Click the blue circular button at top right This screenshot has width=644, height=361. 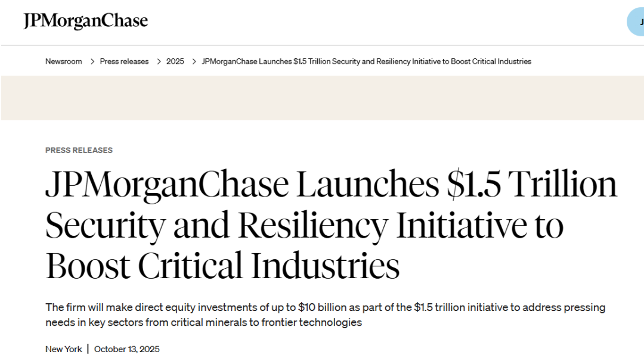pyautogui.click(x=636, y=22)
